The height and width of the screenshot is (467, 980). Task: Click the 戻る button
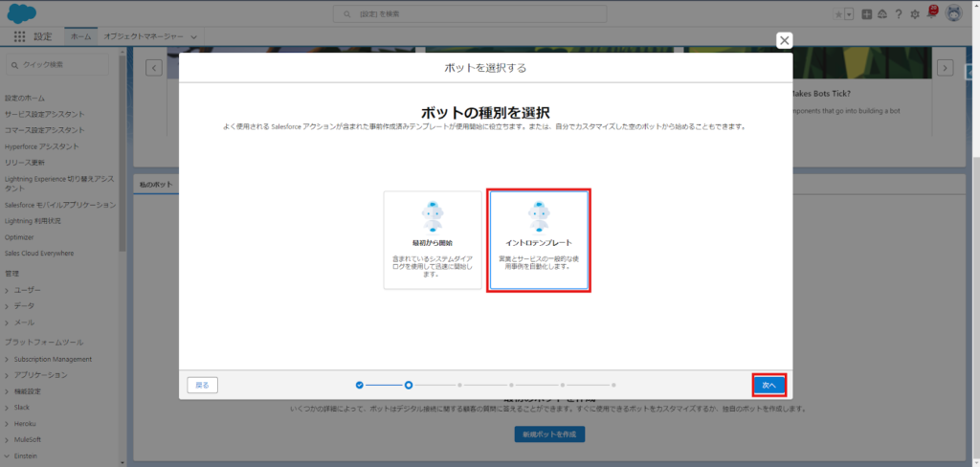click(203, 385)
